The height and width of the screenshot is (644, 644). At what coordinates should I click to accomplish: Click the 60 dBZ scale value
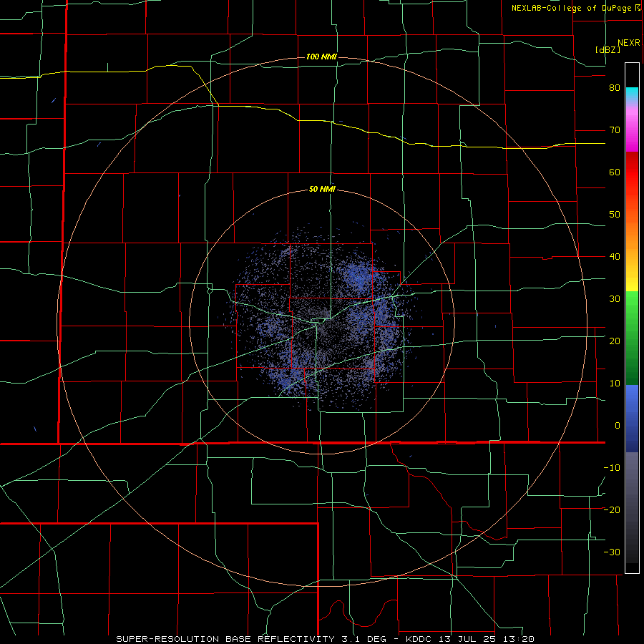coord(615,172)
